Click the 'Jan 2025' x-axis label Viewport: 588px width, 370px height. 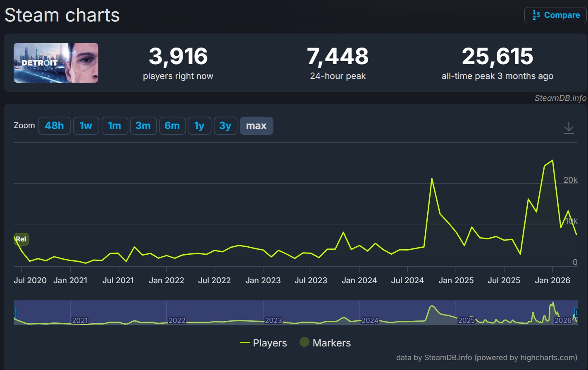click(x=456, y=280)
